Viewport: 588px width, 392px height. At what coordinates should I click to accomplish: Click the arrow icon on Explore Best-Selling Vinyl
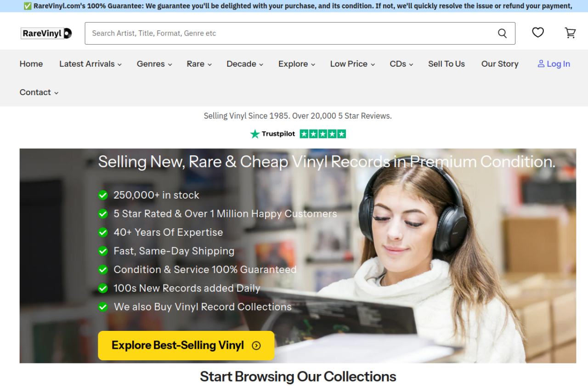coord(256,346)
